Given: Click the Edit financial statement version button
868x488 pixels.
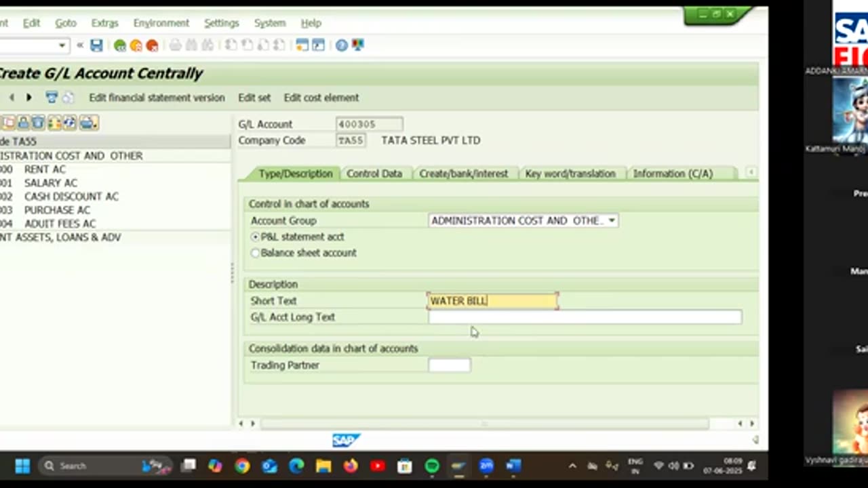Looking at the screenshot, I should [x=157, y=98].
